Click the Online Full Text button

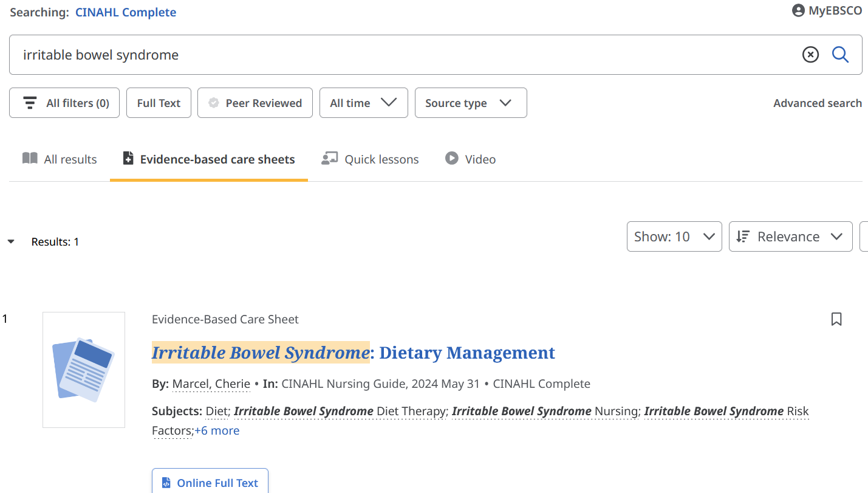tap(210, 483)
